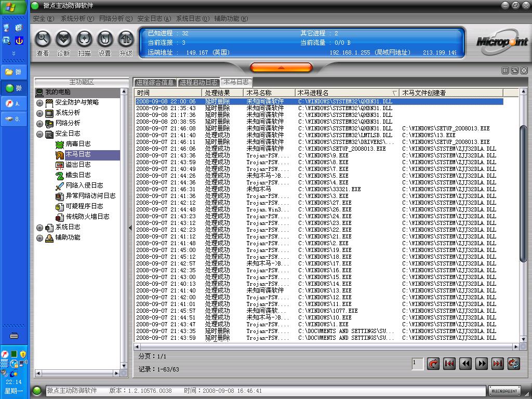Open 安全日志(A) menu

pyautogui.click(x=154, y=19)
